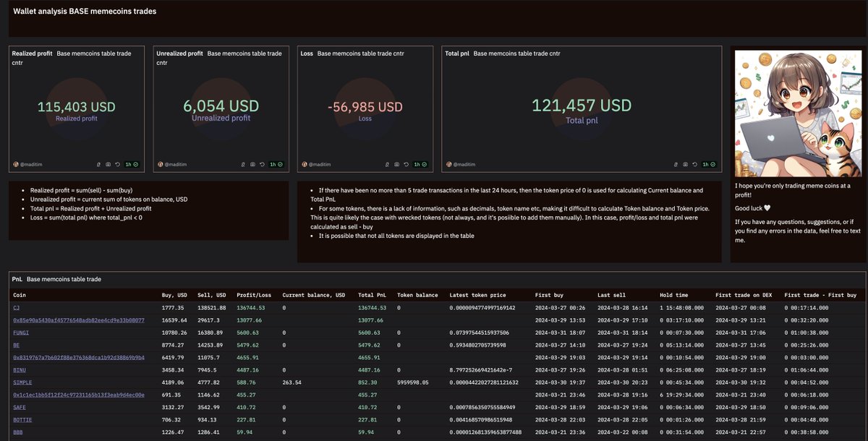Open the SIMPLE coin link

tap(22, 382)
